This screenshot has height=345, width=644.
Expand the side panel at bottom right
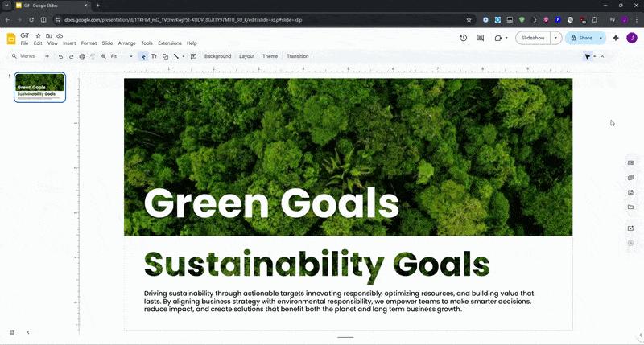[640, 335]
